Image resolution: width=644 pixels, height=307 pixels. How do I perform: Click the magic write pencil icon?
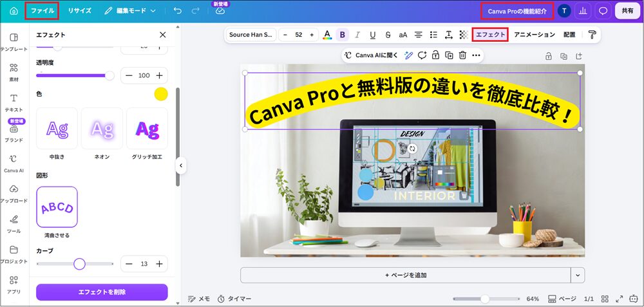click(408, 55)
